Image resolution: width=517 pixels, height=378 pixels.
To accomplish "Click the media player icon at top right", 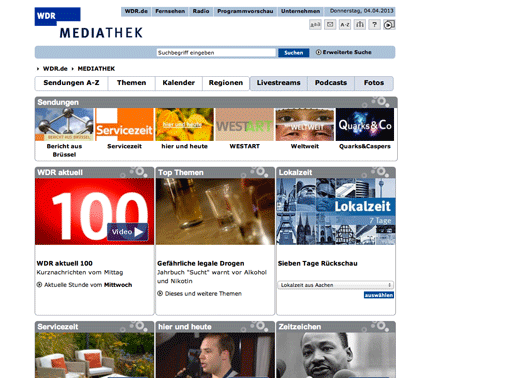I will pyautogui.click(x=389, y=25).
